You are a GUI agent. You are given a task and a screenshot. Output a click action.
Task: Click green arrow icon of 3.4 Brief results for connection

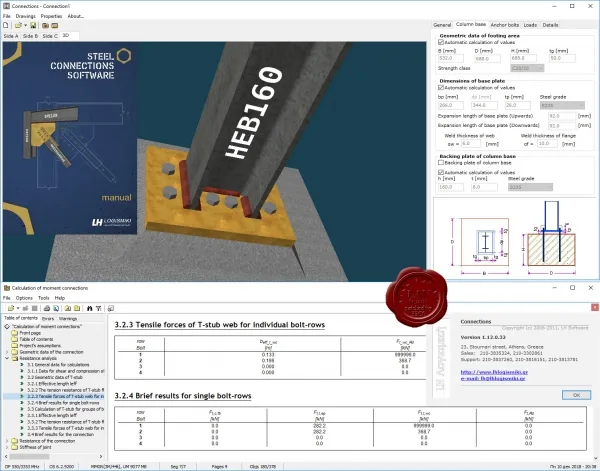(22, 434)
